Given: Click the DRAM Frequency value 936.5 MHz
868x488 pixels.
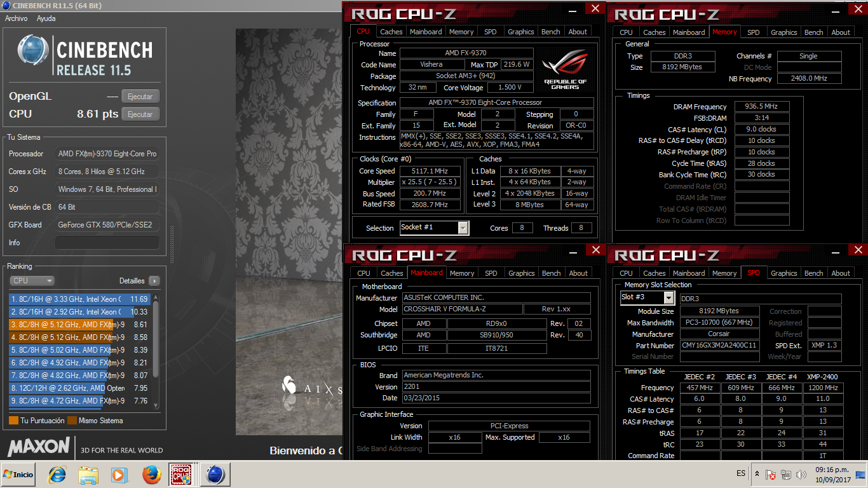Looking at the screenshot, I should 762,107.
